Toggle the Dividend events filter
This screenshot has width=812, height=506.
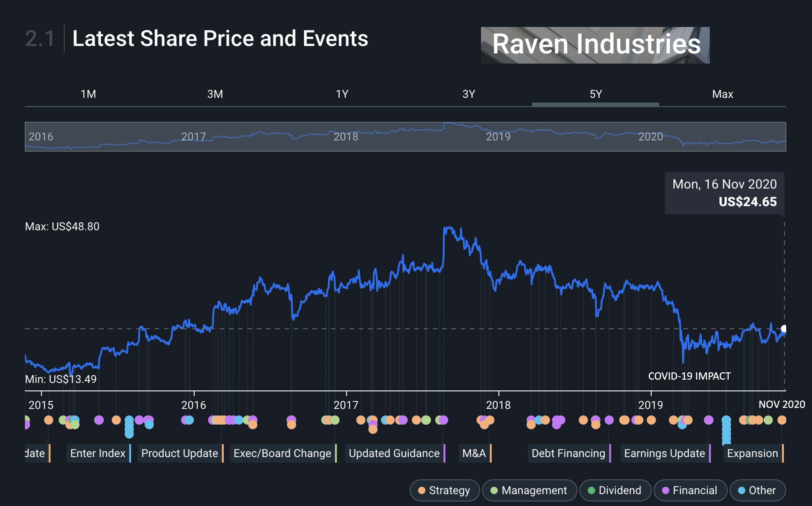click(x=615, y=490)
